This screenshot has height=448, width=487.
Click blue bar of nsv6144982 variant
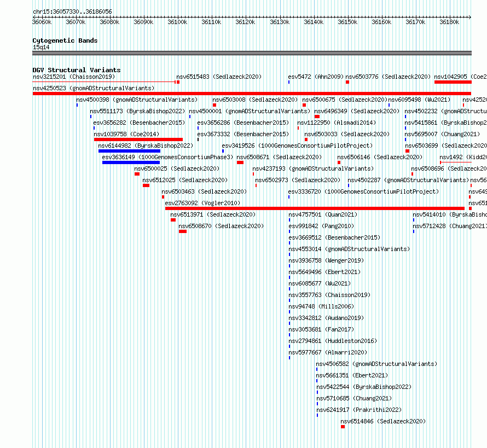coord(129,151)
